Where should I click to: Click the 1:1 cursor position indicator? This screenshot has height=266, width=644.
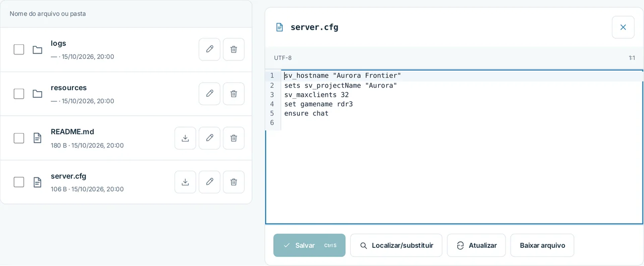[x=631, y=58]
